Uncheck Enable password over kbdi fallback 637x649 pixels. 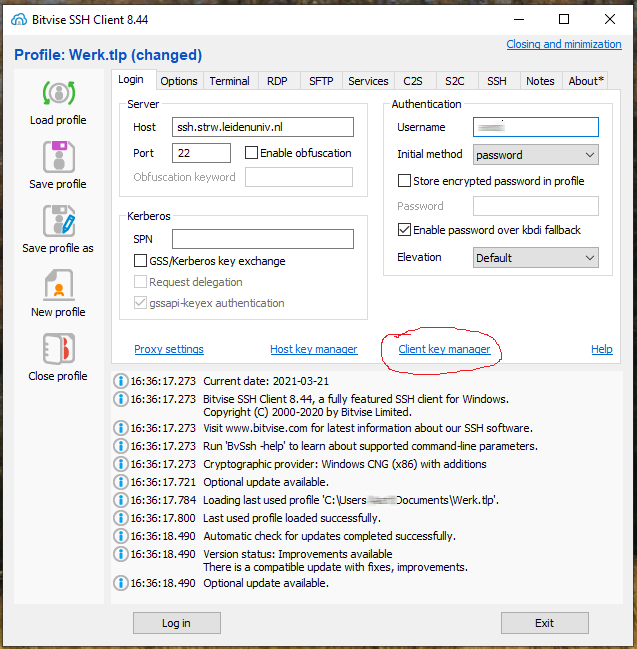405,230
